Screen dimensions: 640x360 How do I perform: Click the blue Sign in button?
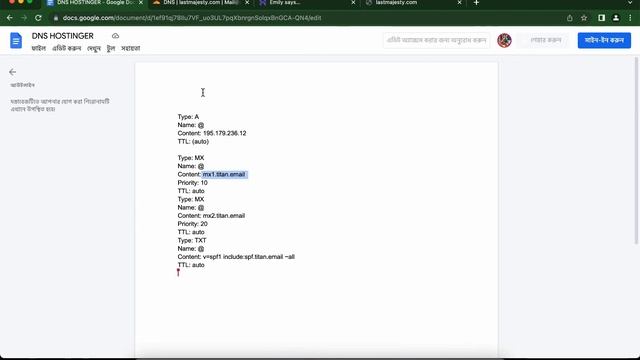point(604,40)
